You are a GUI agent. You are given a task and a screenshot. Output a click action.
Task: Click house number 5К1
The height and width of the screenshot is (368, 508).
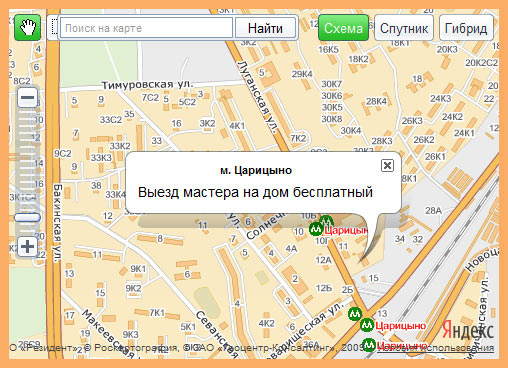(x=188, y=327)
